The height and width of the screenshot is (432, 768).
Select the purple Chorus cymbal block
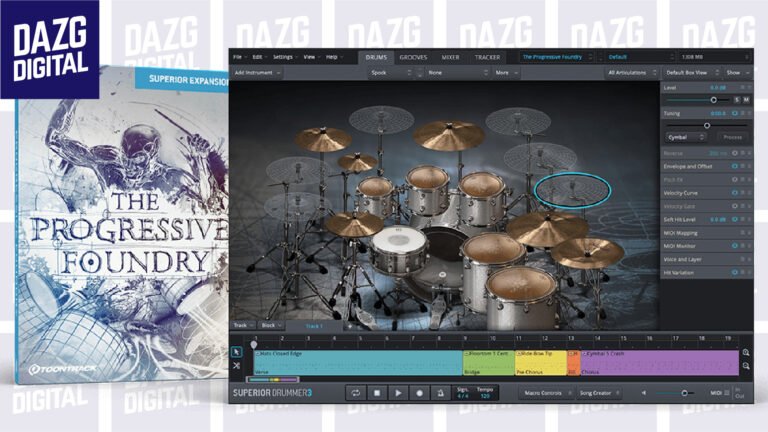[659, 363]
